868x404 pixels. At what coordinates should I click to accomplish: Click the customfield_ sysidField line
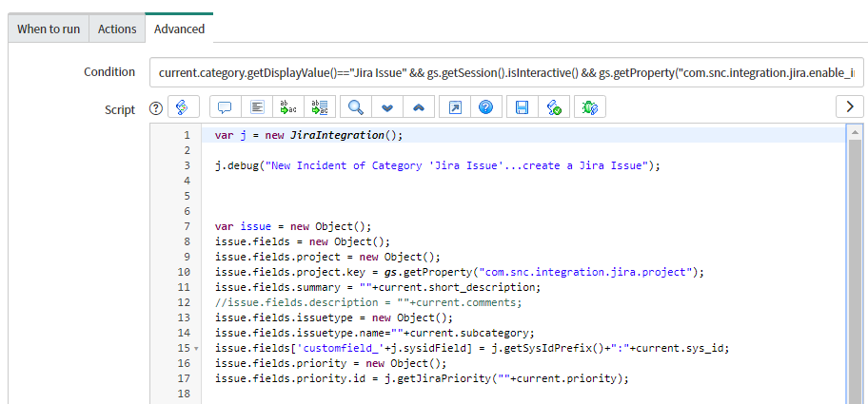click(x=473, y=348)
